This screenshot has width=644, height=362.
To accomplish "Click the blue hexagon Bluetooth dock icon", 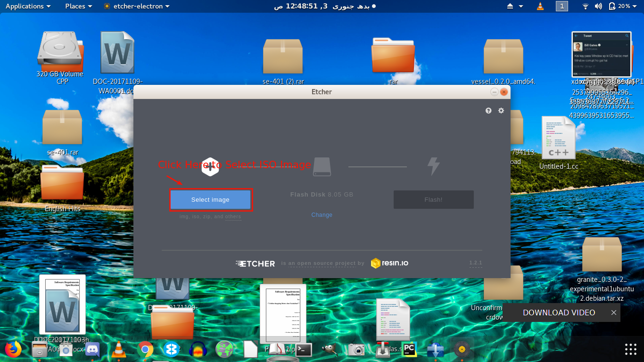I will click(x=172, y=349).
